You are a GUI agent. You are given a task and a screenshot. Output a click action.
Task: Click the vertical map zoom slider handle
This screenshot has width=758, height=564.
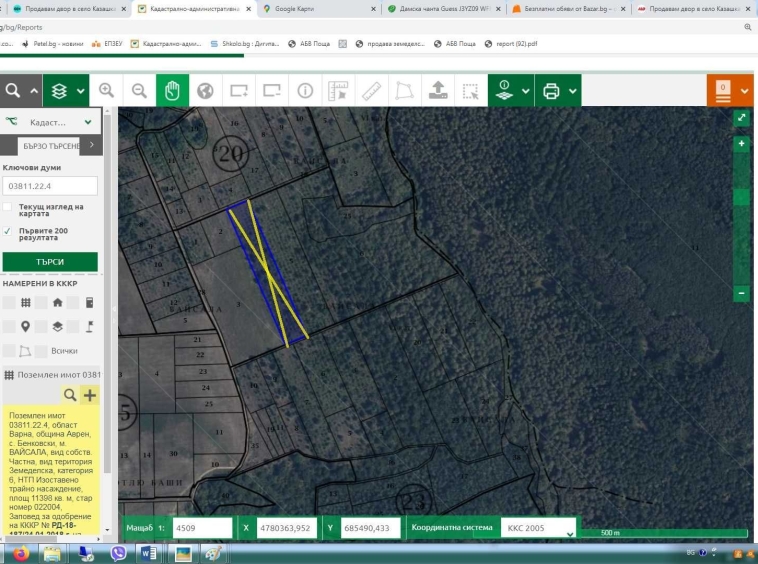[x=741, y=197]
